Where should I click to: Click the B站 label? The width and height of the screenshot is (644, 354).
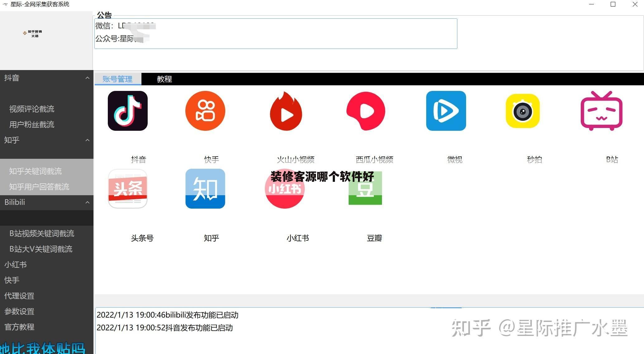[612, 160]
